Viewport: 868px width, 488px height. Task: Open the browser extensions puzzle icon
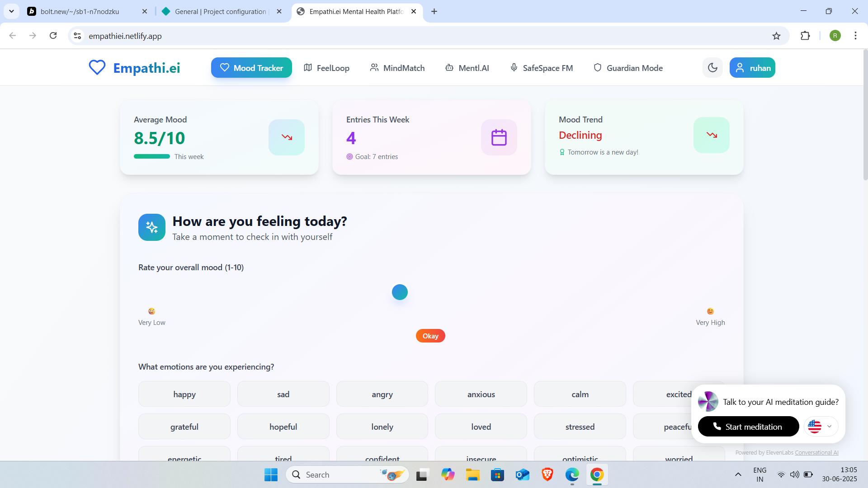click(805, 36)
